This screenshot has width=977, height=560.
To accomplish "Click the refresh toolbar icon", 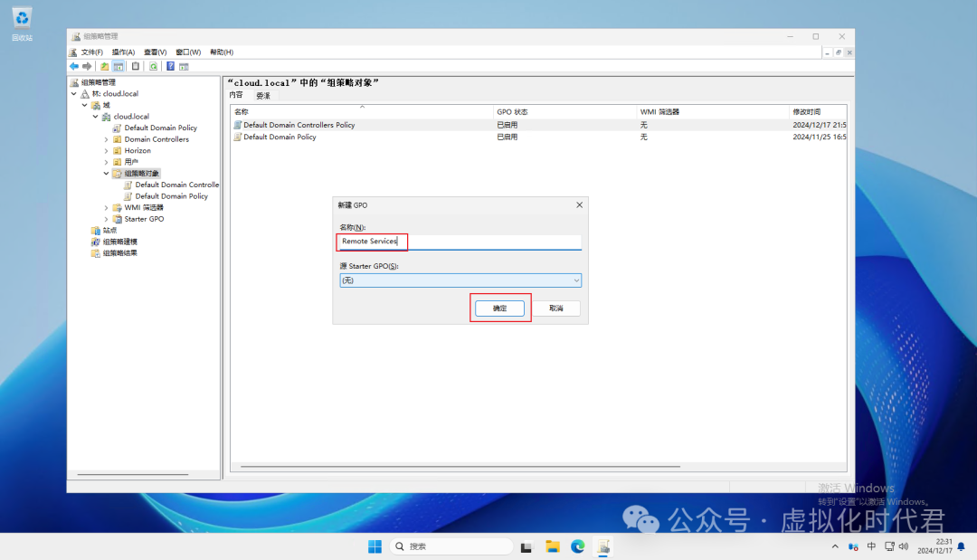I will (x=153, y=66).
